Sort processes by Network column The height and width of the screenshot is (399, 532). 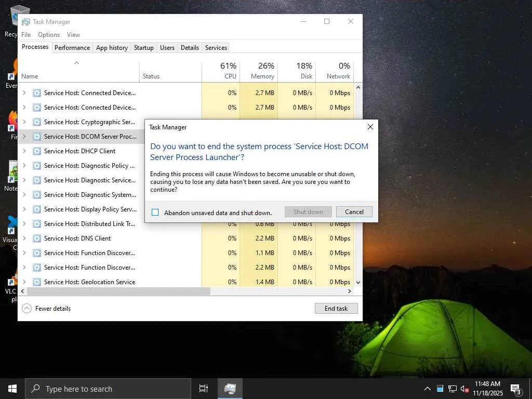[335, 72]
